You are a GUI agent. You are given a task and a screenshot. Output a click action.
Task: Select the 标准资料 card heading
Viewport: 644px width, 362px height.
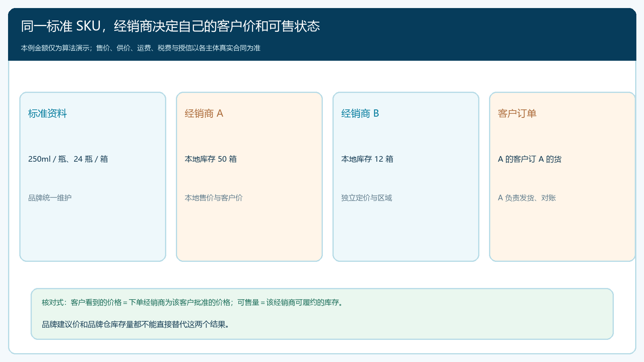click(x=47, y=113)
